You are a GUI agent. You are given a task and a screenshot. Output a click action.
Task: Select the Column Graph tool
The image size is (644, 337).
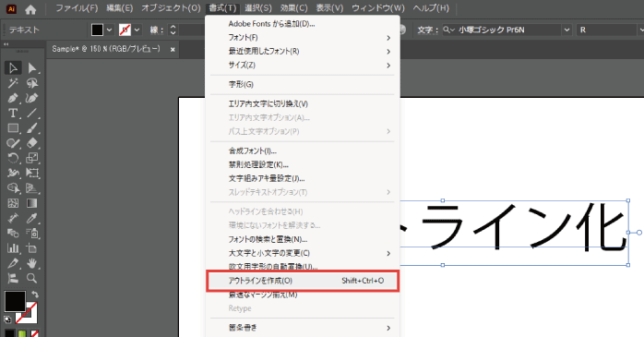[13, 248]
